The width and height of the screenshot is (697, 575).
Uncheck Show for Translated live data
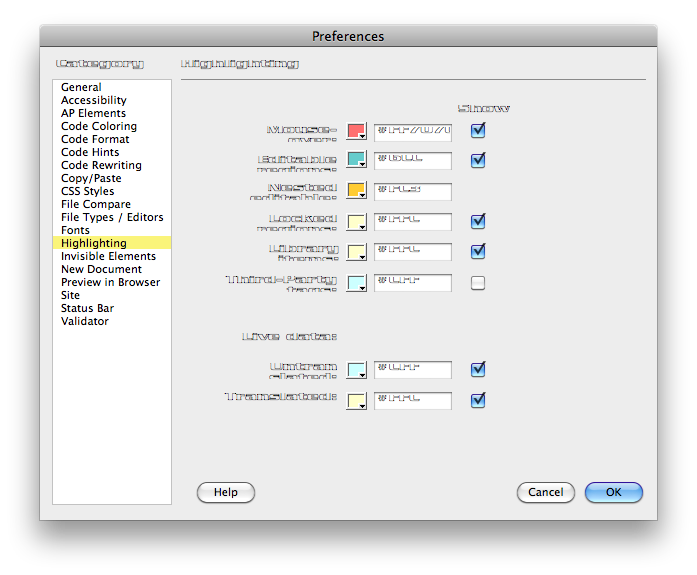pyautogui.click(x=478, y=400)
